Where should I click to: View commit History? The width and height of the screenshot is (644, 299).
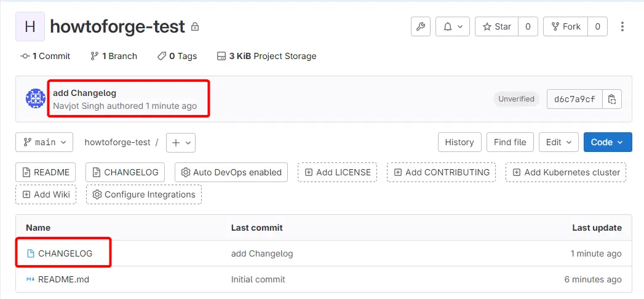[x=459, y=142]
